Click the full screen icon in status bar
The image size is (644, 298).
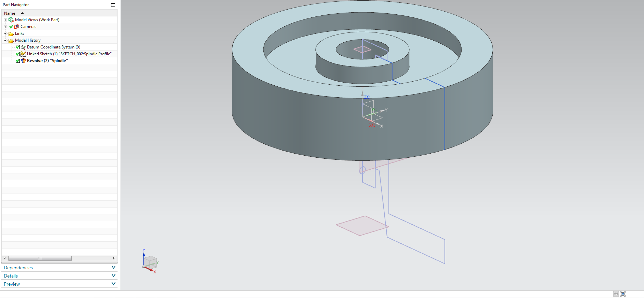coord(623,294)
